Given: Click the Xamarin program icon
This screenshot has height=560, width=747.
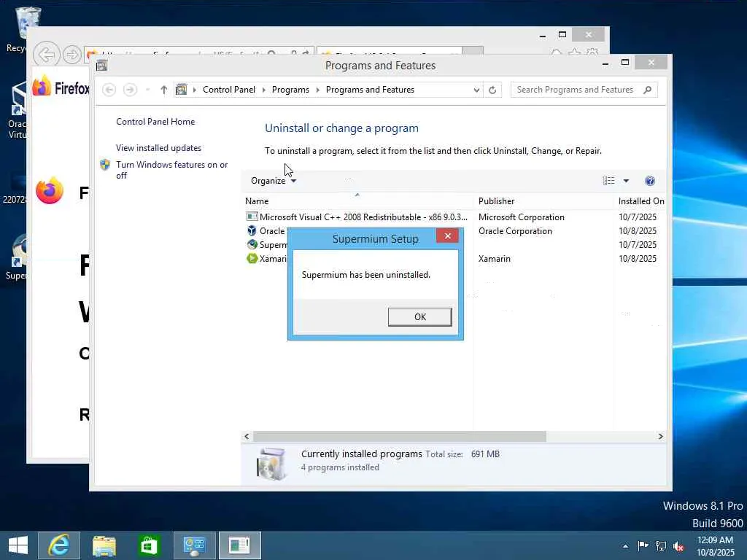Looking at the screenshot, I should pyautogui.click(x=252, y=258).
